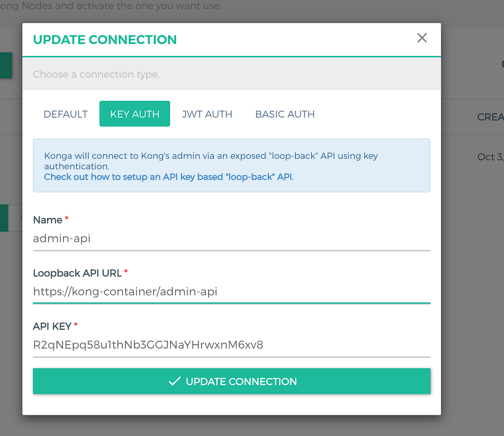This screenshot has height=436, width=504.
Task: Select the Loopback API URL input field
Action: tap(231, 292)
